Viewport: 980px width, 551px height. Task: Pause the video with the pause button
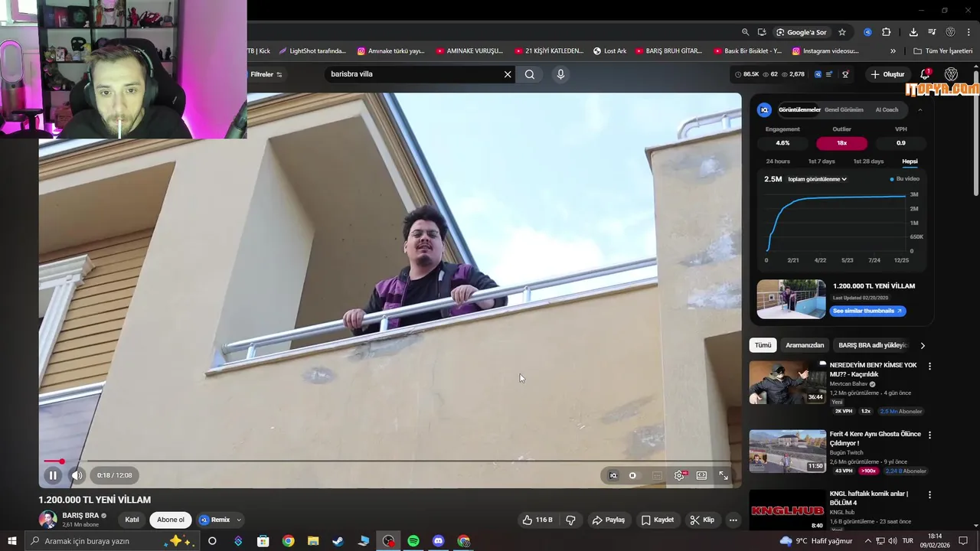pyautogui.click(x=53, y=475)
